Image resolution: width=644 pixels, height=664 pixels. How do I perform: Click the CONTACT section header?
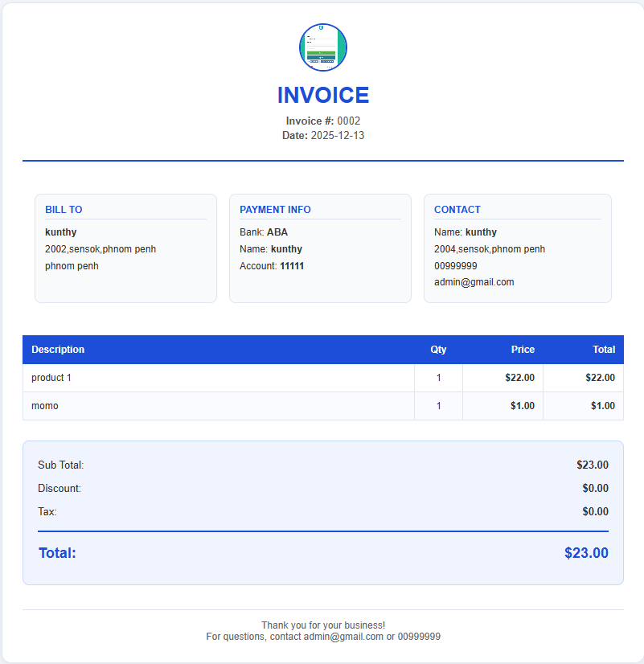pyautogui.click(x=457, y=210)
